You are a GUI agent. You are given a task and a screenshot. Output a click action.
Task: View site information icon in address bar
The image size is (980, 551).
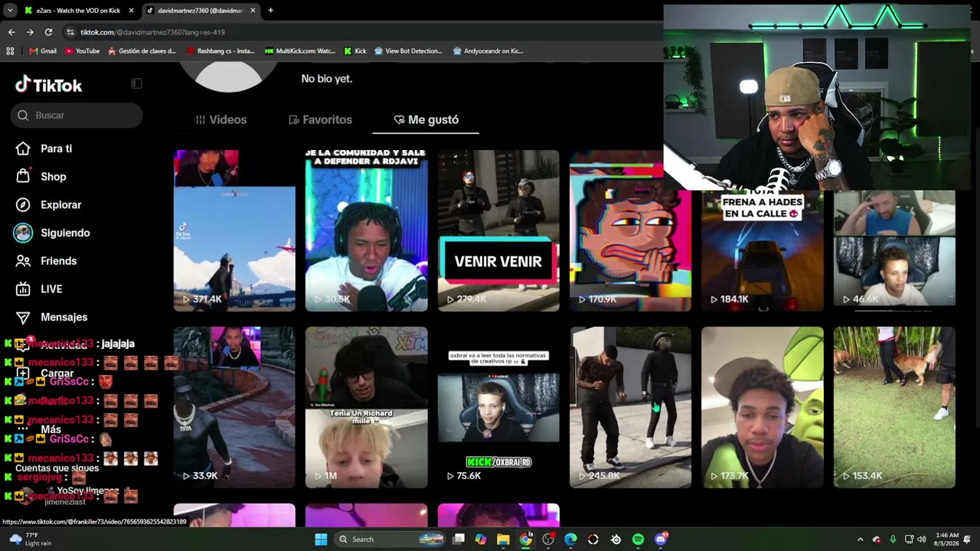point(70,32)
